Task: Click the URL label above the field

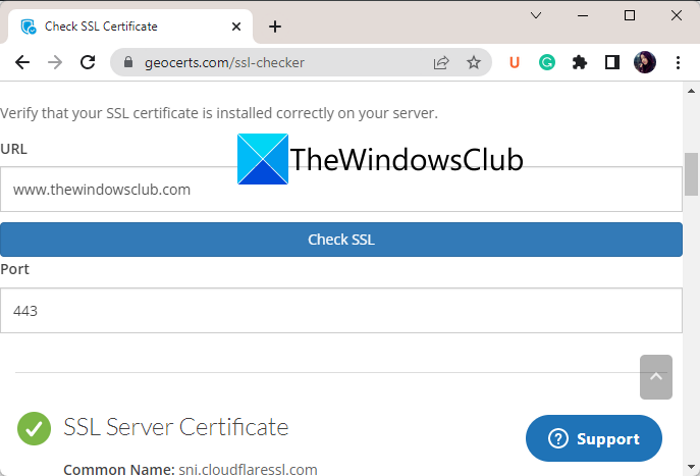Action: (x=14, y=149)
